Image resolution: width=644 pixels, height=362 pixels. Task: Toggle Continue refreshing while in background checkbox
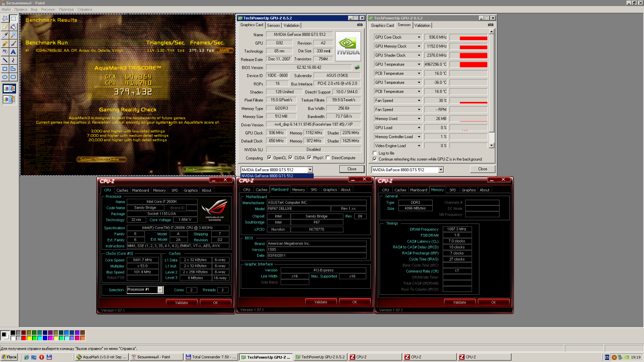(375, 159)
